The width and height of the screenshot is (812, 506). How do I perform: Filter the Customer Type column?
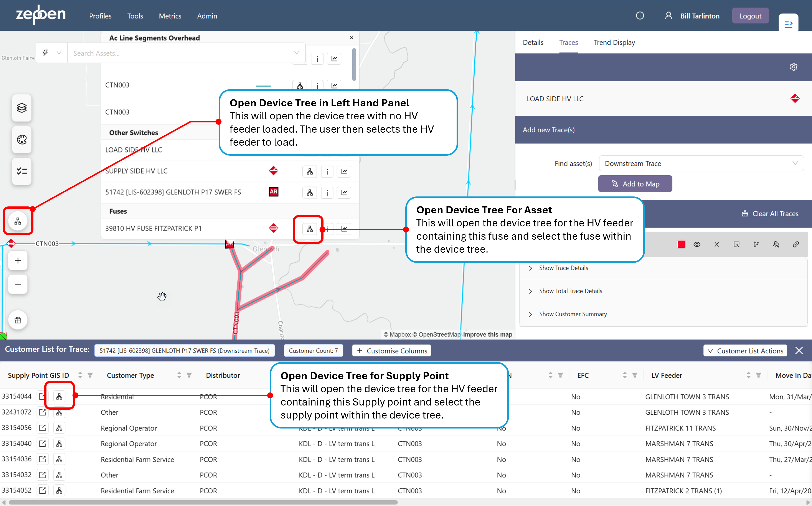pos(189,375)
